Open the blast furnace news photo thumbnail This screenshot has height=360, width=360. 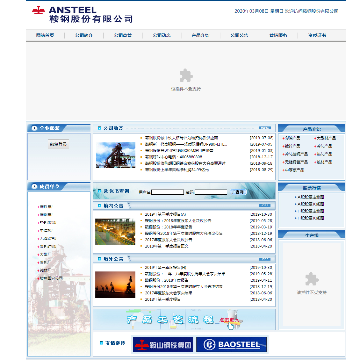coord(116,155)
